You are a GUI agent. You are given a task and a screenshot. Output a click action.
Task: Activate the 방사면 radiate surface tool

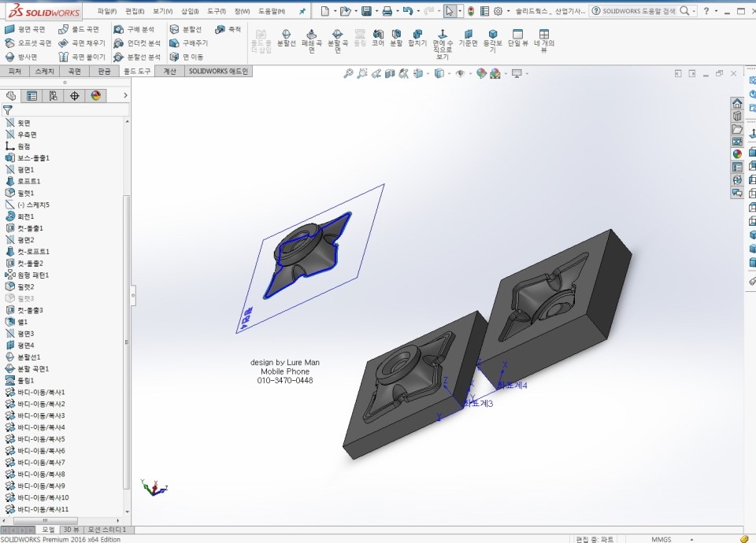[x=20, y=57]
